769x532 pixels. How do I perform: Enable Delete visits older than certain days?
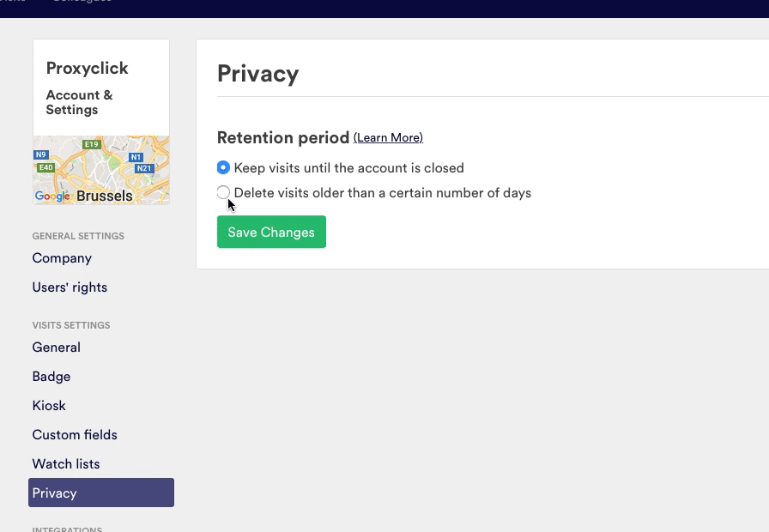pyautogui.click(x=223, y=193)
